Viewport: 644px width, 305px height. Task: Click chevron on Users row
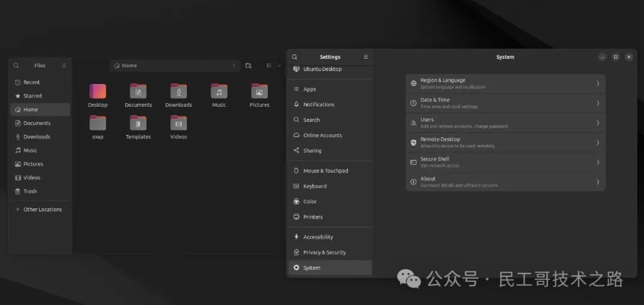pos(597,123)
